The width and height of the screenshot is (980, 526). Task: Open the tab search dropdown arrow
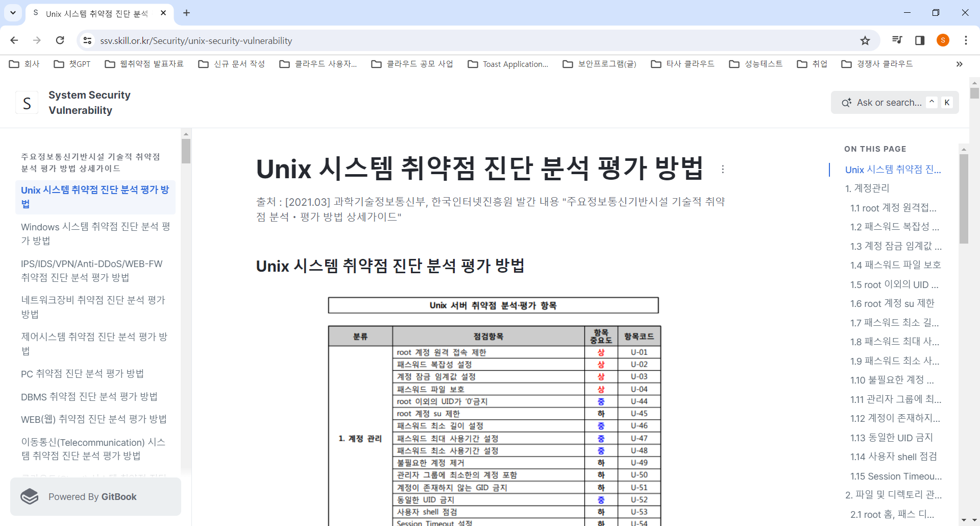pyautogui.click(x=13, y=13)
